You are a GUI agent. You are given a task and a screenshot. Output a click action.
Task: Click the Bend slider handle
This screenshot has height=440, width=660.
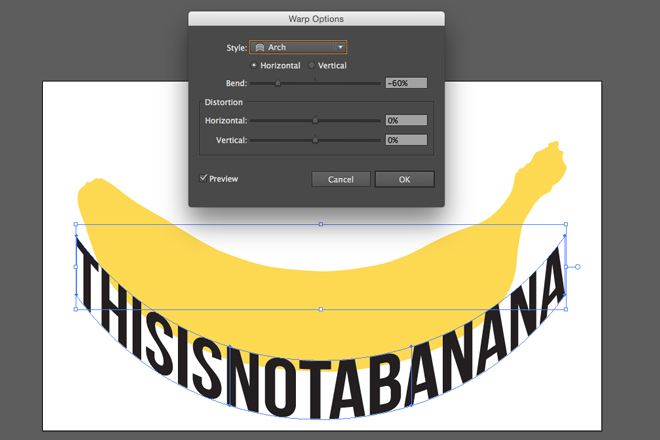278,83
